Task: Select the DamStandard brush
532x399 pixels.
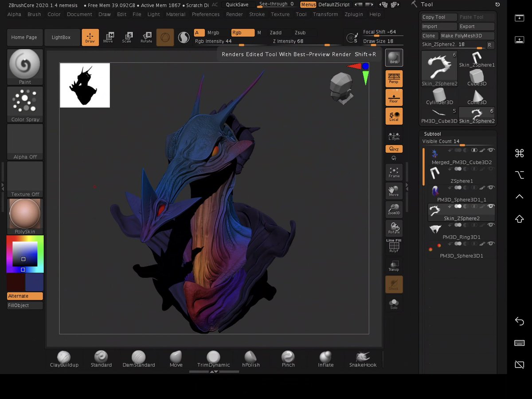Action: [139, 359]
